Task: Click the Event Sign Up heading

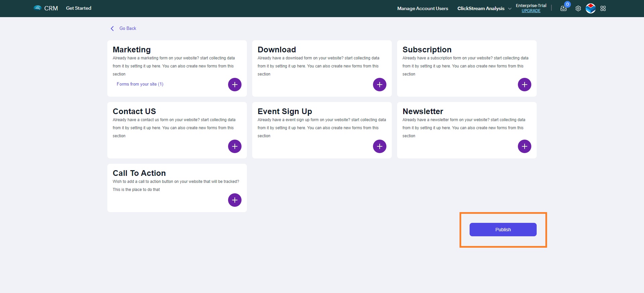Action: (285, 111)
